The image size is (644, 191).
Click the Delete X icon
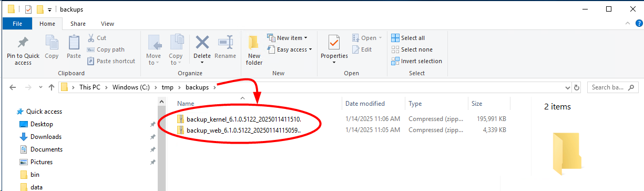pyautogui.click(x=202, y=42)
